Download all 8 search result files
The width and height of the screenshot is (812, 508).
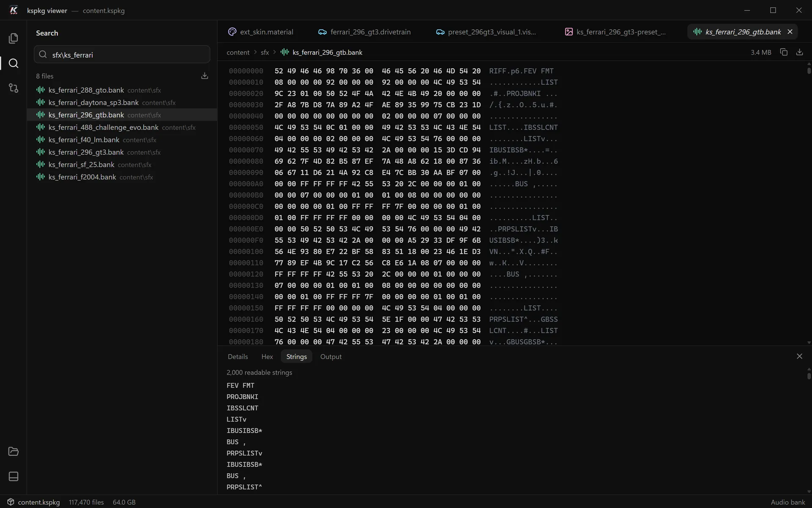205,76
